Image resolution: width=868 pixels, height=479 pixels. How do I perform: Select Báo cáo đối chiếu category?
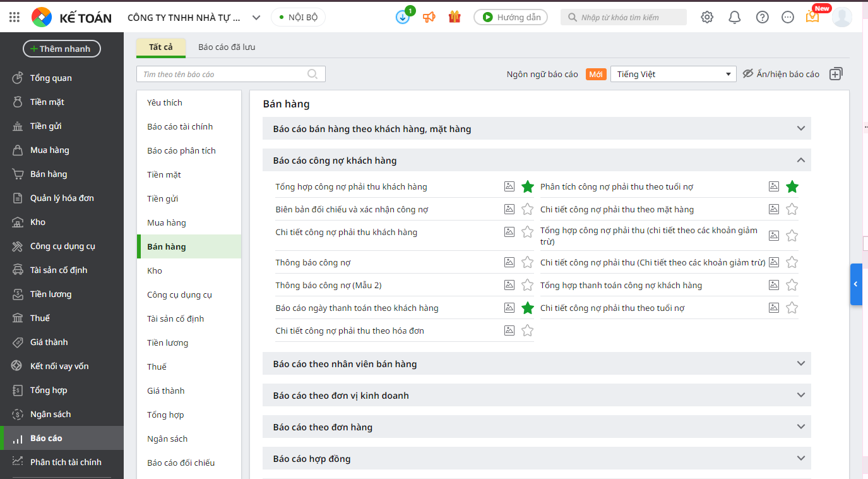189,463
